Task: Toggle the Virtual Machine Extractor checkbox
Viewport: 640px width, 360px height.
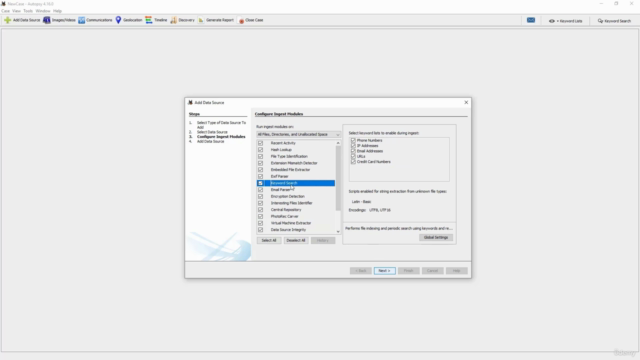Action: coord(260,223)
